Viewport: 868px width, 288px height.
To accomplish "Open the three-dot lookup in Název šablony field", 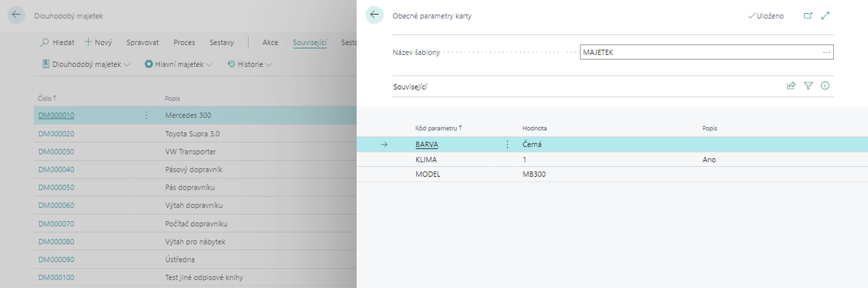I will pos(826,52).
